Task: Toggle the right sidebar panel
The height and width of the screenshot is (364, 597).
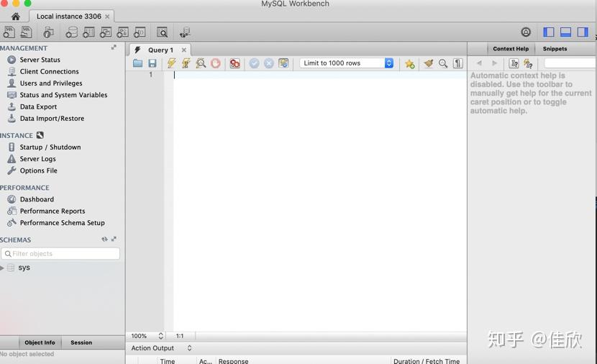Action: (583, 32)
